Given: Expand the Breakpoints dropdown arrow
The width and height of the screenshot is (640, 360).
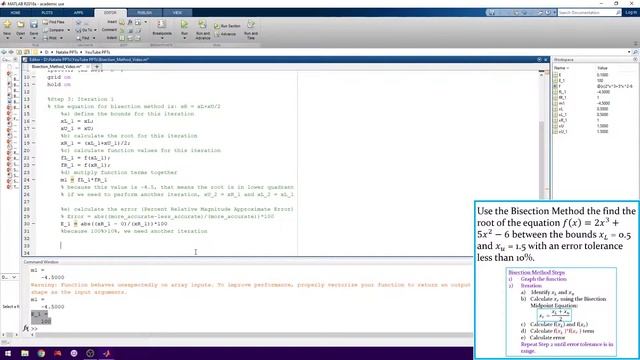Looking at the screenshot, I should coord(162,38).
